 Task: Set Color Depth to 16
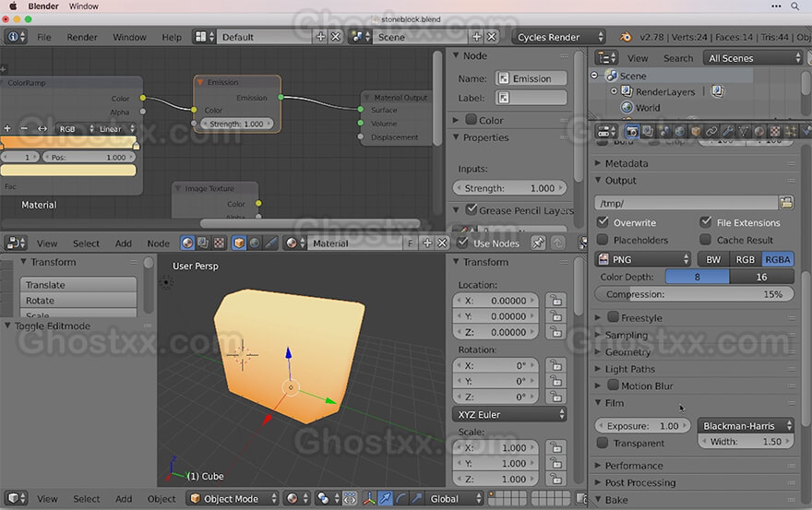click(761, 277)
